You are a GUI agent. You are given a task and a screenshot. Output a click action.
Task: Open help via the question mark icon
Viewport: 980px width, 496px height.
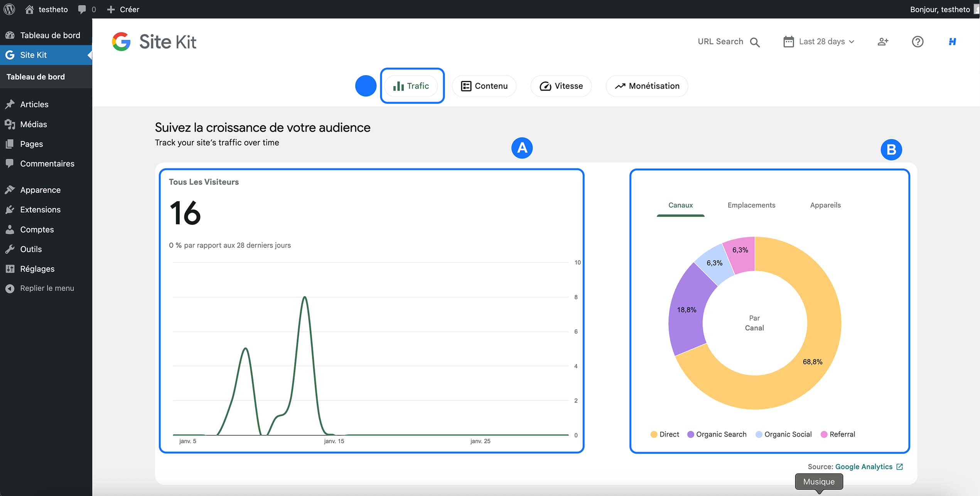[x=918, y=42]
